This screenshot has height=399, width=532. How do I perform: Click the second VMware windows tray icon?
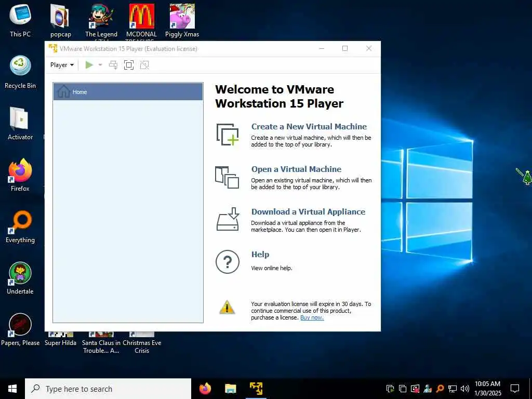pyautogui.click(x=403, y=389)
